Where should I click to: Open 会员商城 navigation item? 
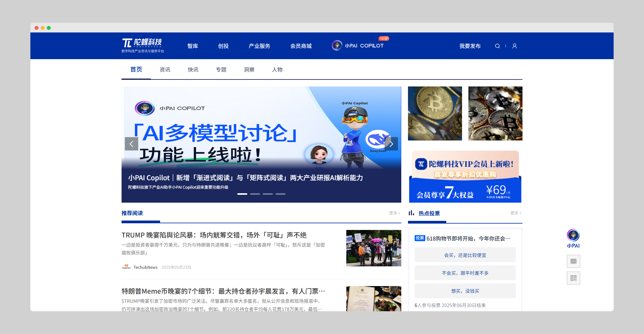tap(301, 46)
